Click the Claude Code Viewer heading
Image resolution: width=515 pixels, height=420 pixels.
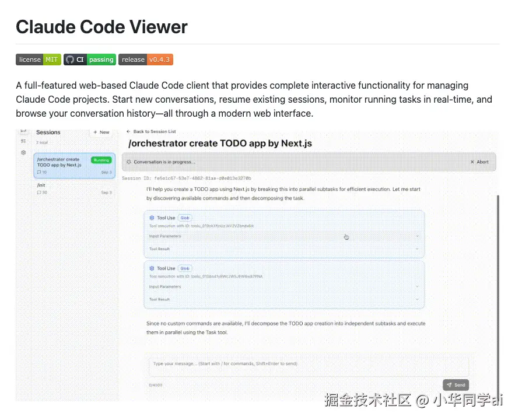101,27
